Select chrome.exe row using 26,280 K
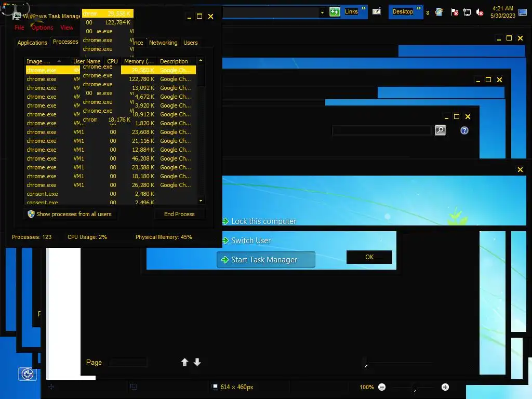 pos(111,185)
